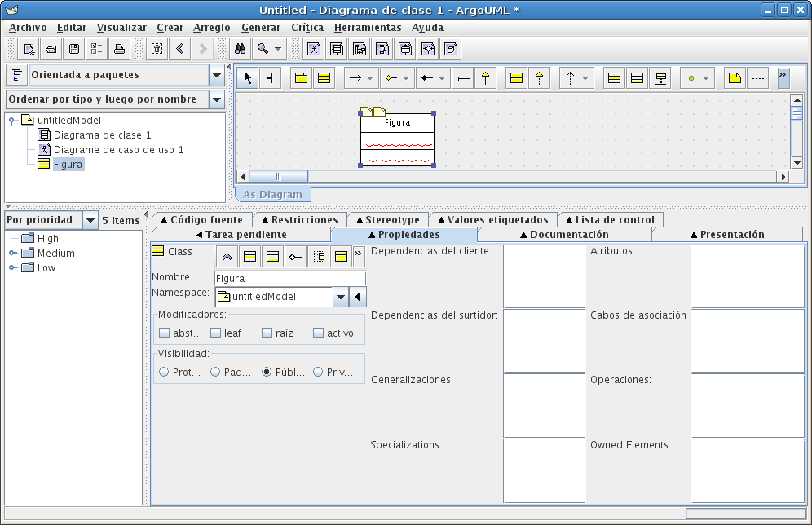Viewport: 812px width, 525px height.
Task: Select the generalization up-arrow tool
Action: click(x=485, y=78)
